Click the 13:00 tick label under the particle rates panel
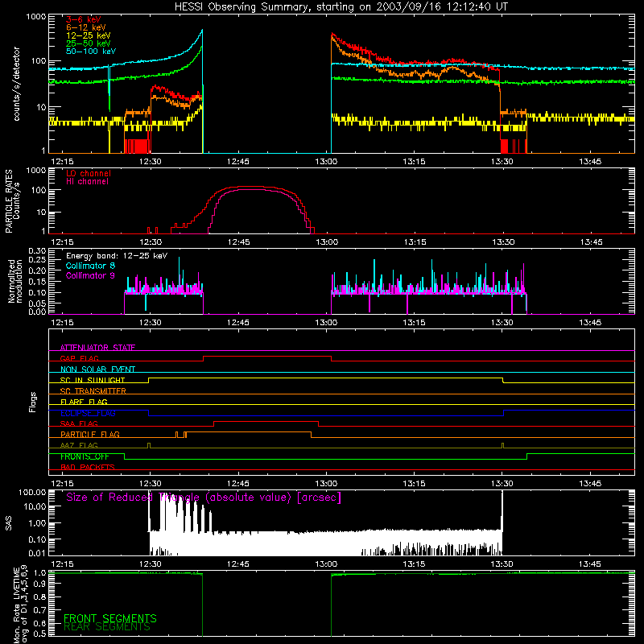 point(327,242)
